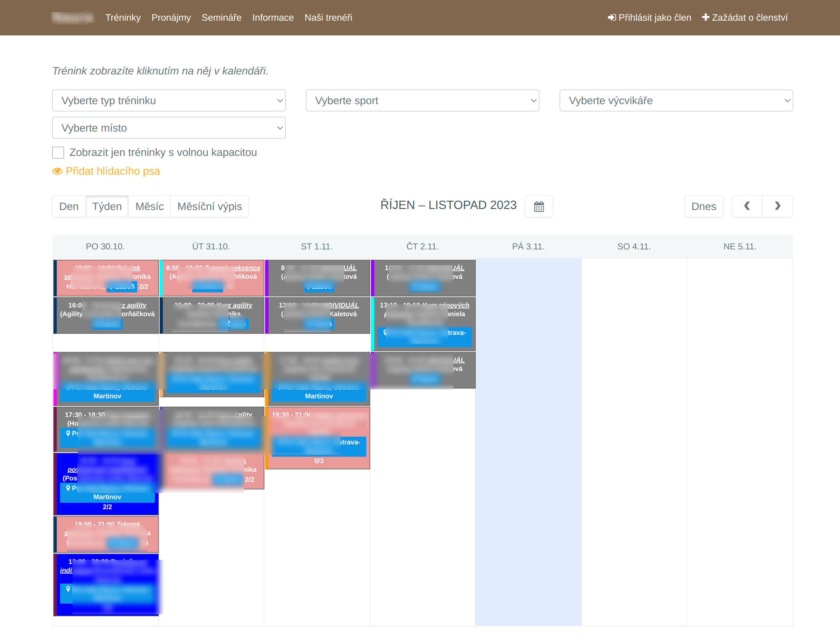This screenshot has height=643, width=840.
Task: Open Vyberte typ tréninku dropdown
Action: (169, 101)
